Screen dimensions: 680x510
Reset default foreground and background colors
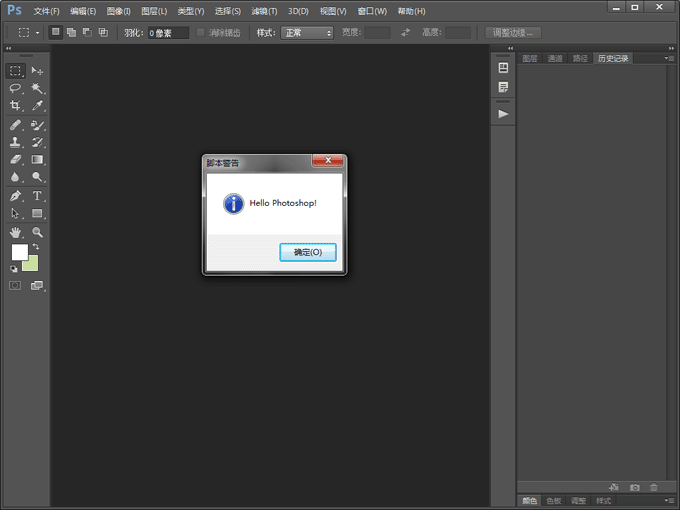[14, 269]
